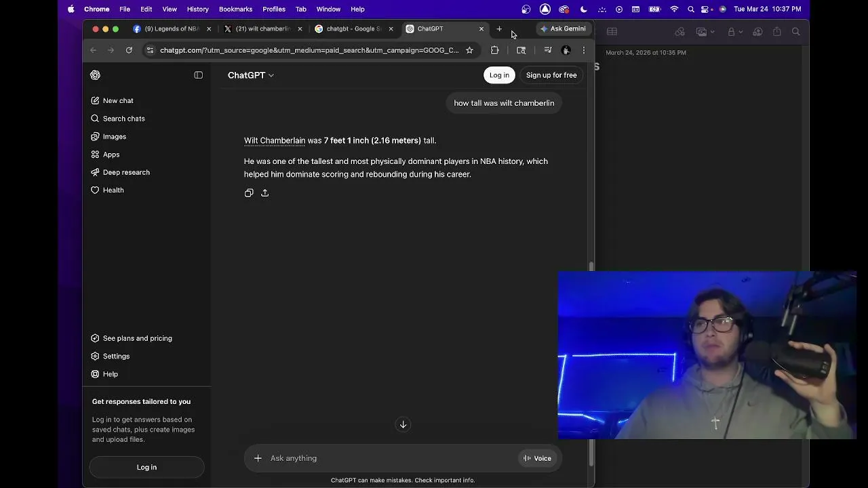Expand the ChatGPT model dropdown
This screenshot has height=488, width=868.
click(x=251, y=75)
